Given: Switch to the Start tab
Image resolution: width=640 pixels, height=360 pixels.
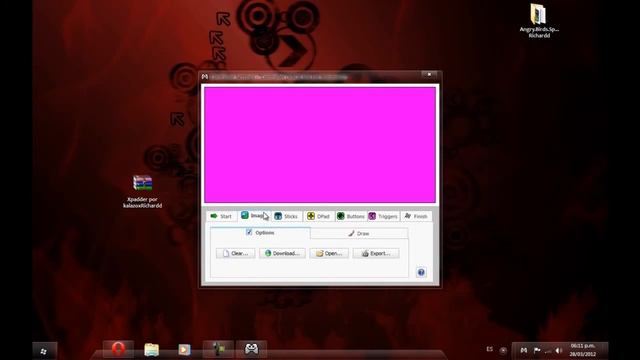Looking at the screenshot, I should 222,216.
